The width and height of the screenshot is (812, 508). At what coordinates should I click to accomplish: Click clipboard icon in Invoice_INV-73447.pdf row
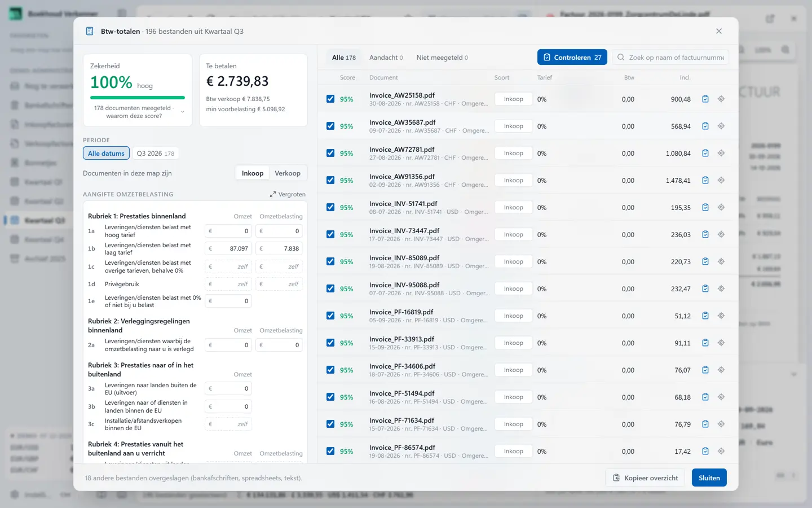705,234
